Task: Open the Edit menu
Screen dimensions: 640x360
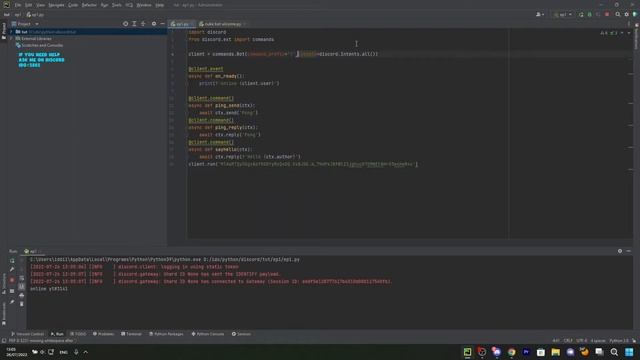Action: [28, 5]
